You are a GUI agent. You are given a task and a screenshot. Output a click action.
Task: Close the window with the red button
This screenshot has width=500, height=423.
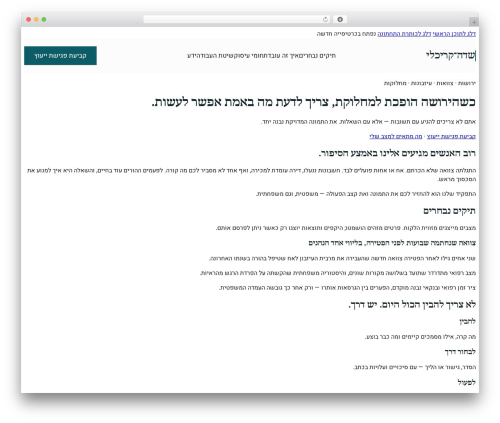pos(29,19)
